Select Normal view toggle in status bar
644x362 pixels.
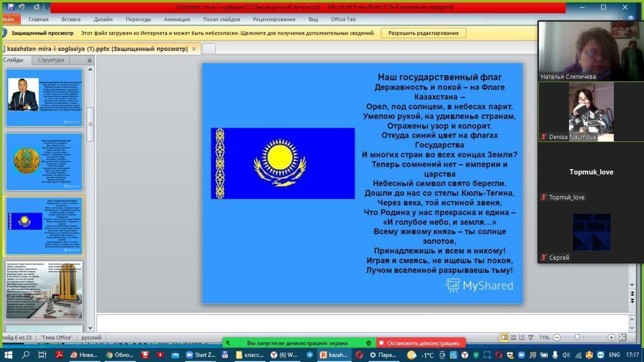(x=504, y=337)
